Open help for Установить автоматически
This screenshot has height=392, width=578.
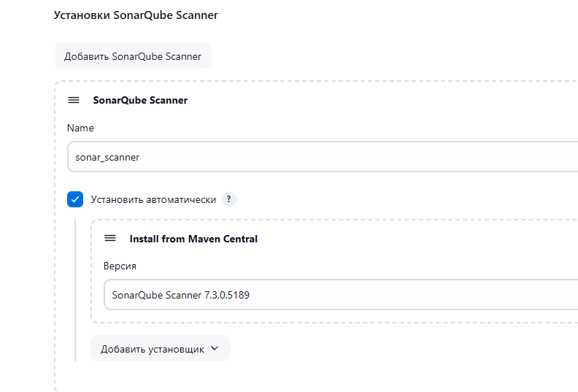pyautogui.click(x=229, y=199)
